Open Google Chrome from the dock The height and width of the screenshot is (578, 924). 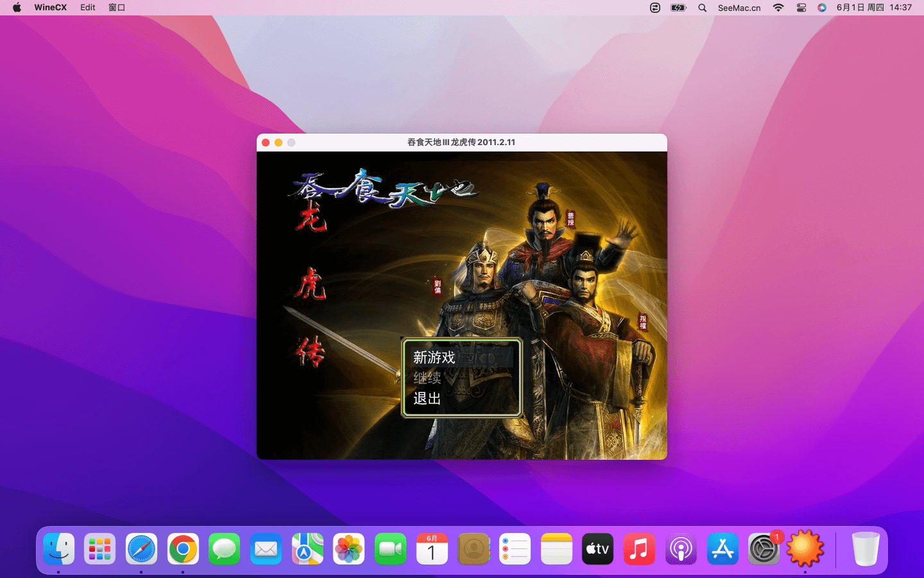coord(183,549)
